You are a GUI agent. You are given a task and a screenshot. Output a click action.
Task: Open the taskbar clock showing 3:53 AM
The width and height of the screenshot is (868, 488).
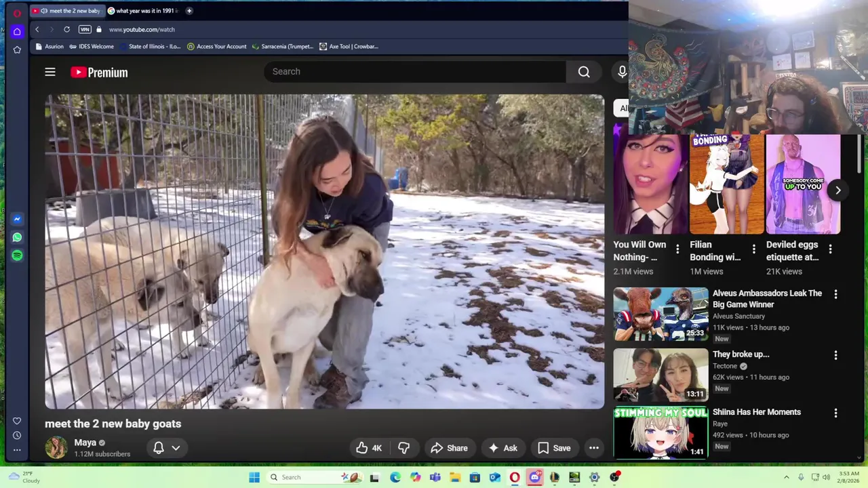849,477
